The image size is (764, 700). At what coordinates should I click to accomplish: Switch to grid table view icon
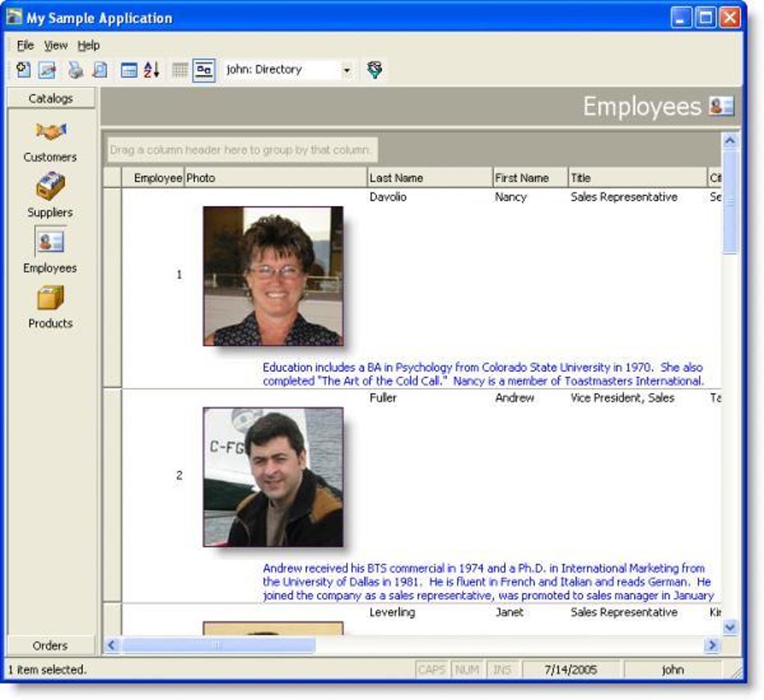180,70
